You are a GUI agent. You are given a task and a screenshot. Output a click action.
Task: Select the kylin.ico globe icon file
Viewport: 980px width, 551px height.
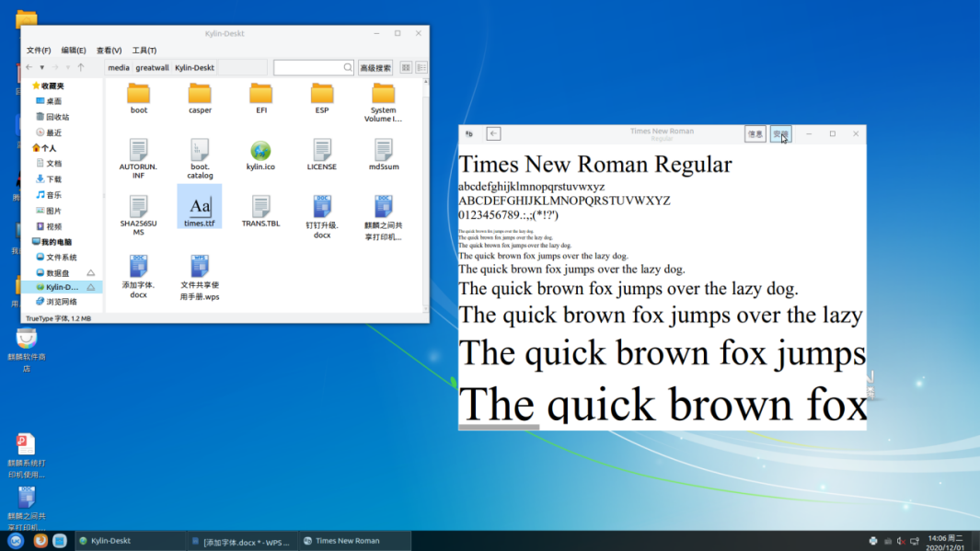pyautogui.click(x=260, y=153)
